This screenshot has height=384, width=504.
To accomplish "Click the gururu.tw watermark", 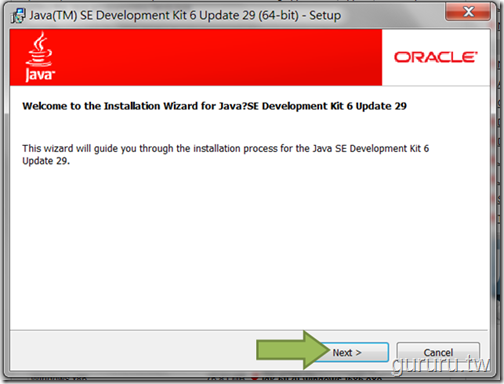I will coord(441,364).
